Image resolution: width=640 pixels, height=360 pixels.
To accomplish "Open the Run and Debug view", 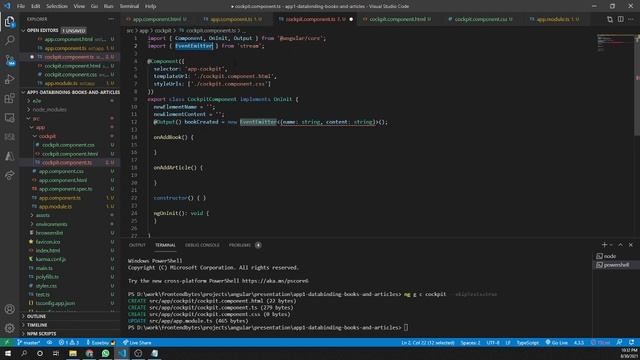I will tap(9, 79).
